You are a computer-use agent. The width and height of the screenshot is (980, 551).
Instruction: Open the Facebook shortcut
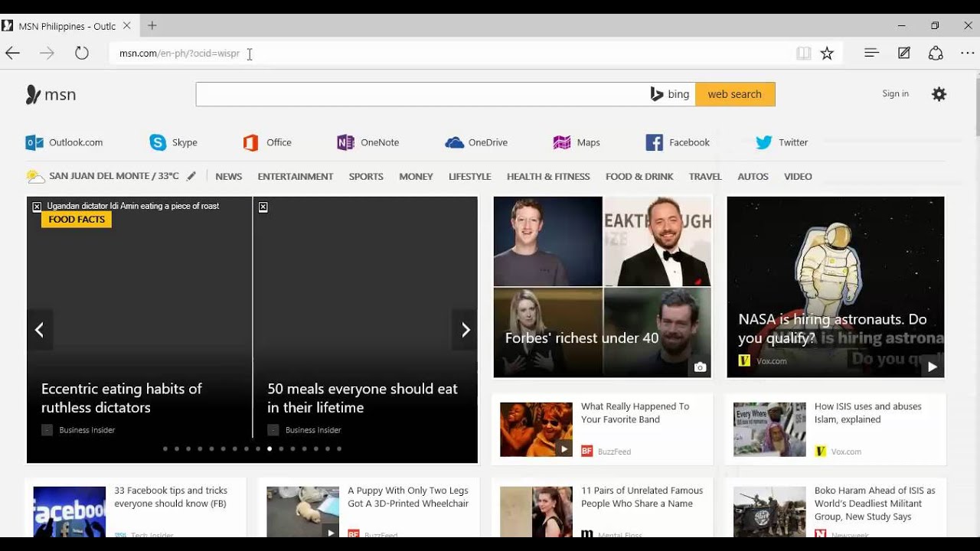[678, 142]
